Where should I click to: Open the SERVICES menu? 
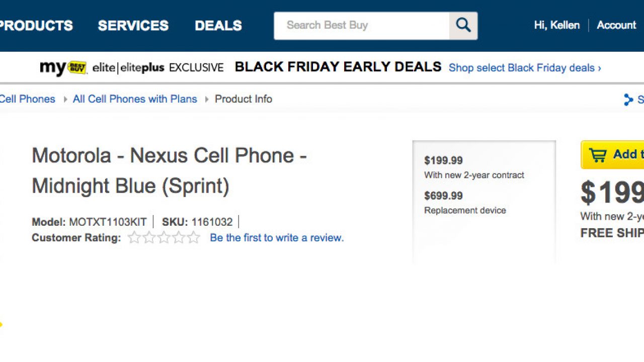point(133,26)
